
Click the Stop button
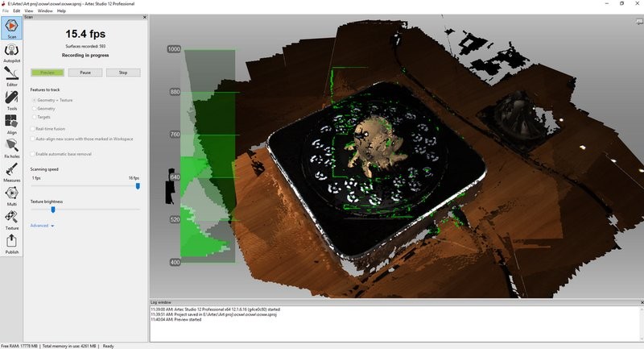pyautogui.click(x=123, y=73)
